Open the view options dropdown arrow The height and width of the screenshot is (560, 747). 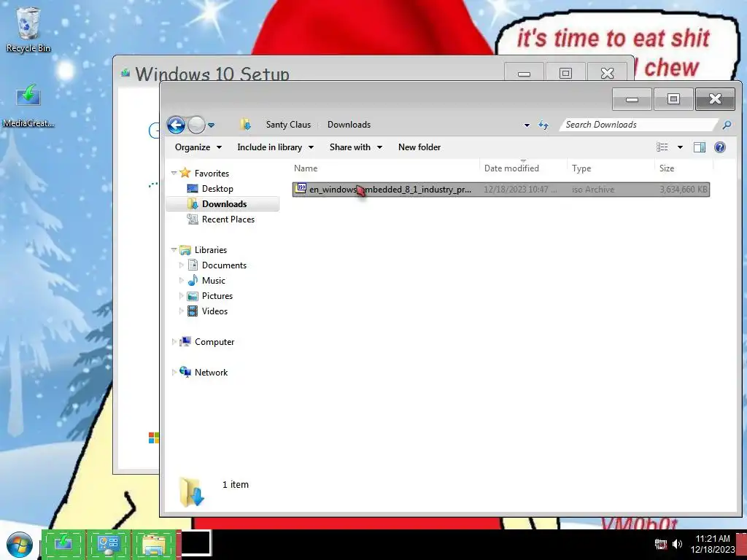[x=681, y=147]
